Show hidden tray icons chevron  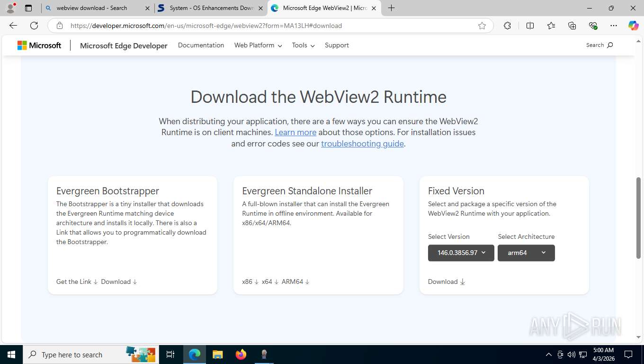click(x=549, y=355)
